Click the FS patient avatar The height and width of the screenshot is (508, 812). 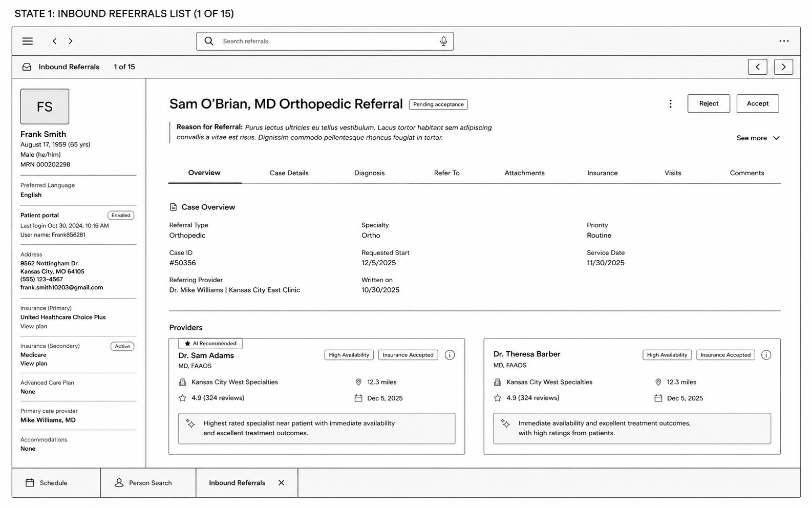click(45, 107)
